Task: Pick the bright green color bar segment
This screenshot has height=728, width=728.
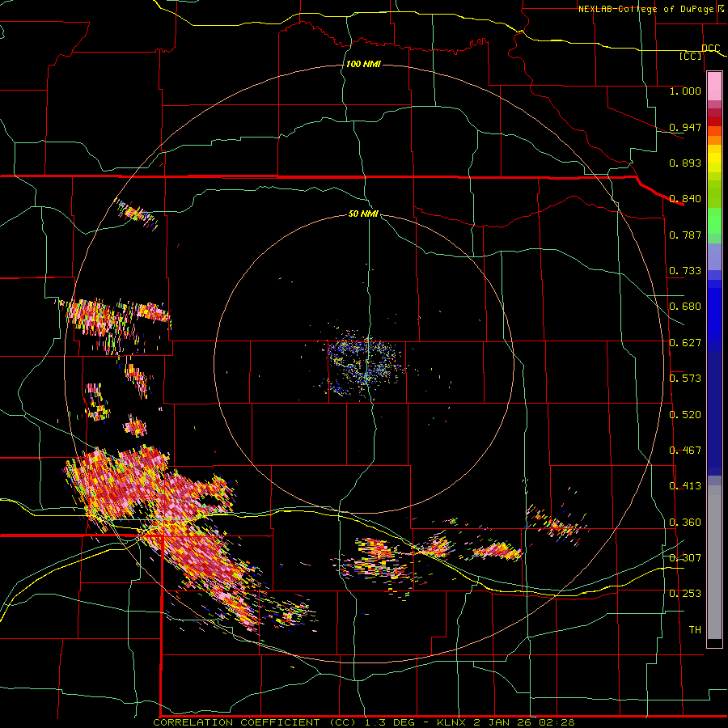Action: (714, 221)
